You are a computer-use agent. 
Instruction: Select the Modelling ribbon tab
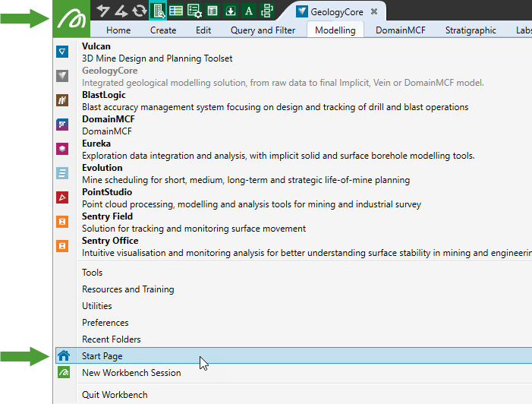click(335, 30)
